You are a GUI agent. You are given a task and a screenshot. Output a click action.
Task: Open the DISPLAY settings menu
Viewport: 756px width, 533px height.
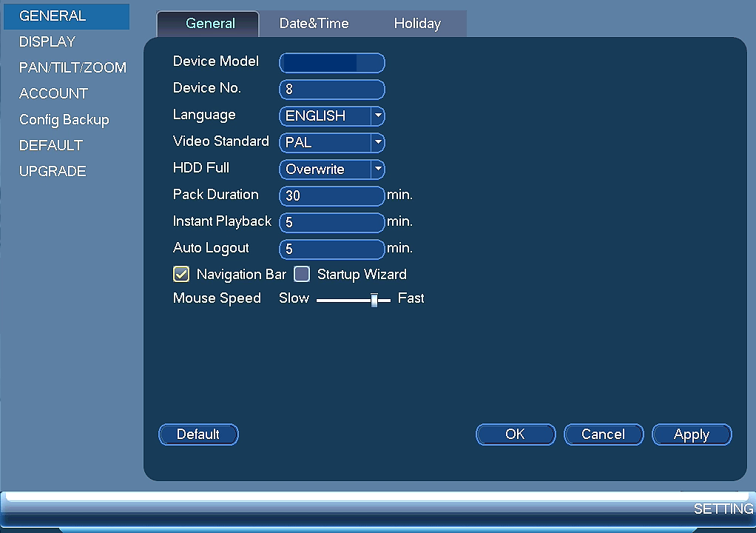click(47, 42)
